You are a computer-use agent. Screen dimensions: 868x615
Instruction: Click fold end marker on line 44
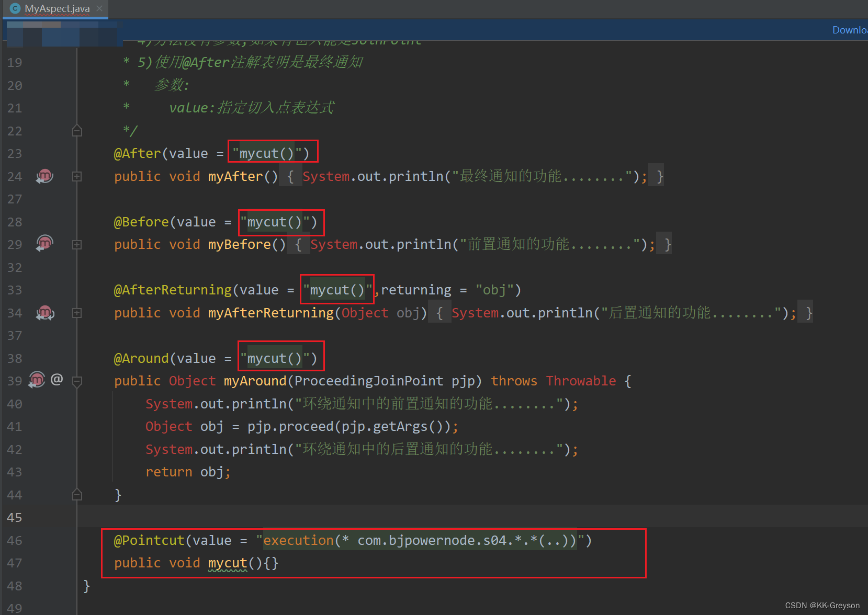77,495
